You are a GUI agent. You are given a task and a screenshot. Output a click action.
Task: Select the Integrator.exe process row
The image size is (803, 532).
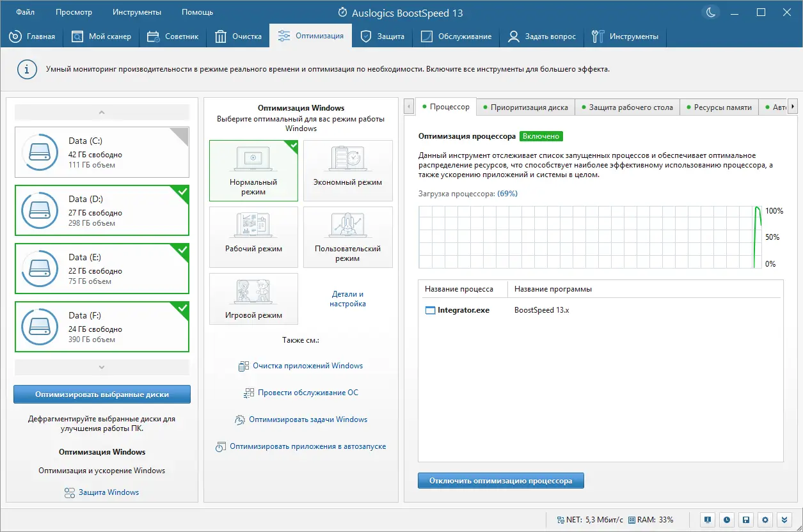pos(601,310)
